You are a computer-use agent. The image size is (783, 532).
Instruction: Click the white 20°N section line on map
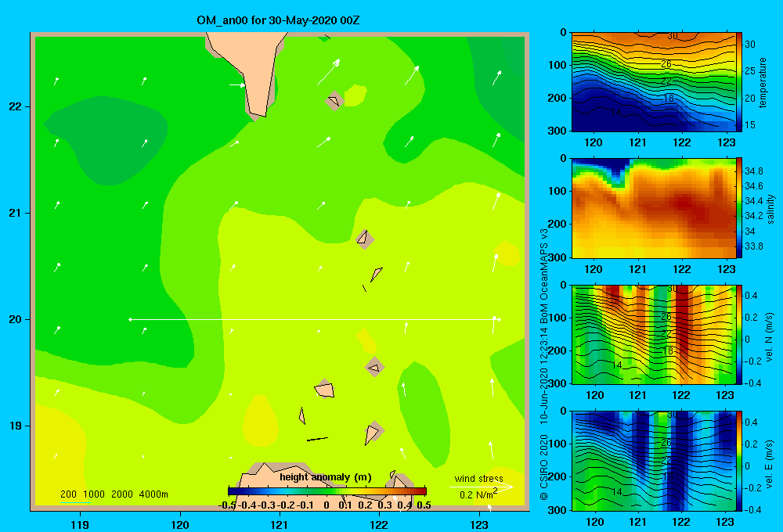point(315,319)
